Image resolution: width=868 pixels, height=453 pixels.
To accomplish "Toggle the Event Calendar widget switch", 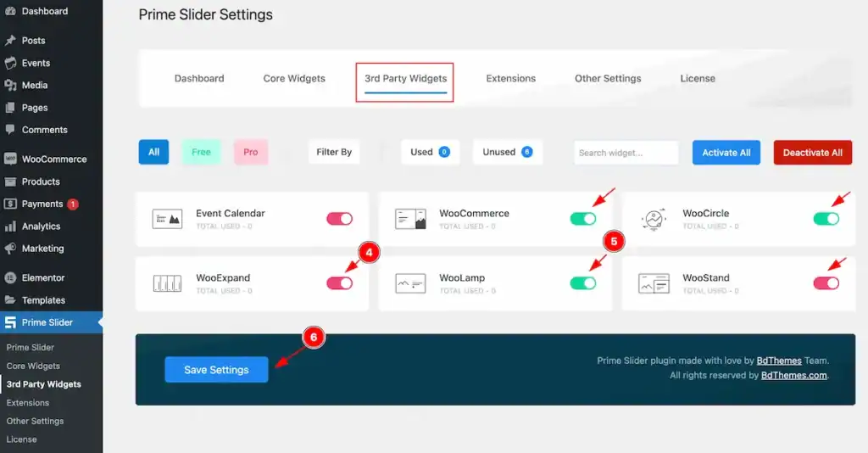I will (339, 219).
